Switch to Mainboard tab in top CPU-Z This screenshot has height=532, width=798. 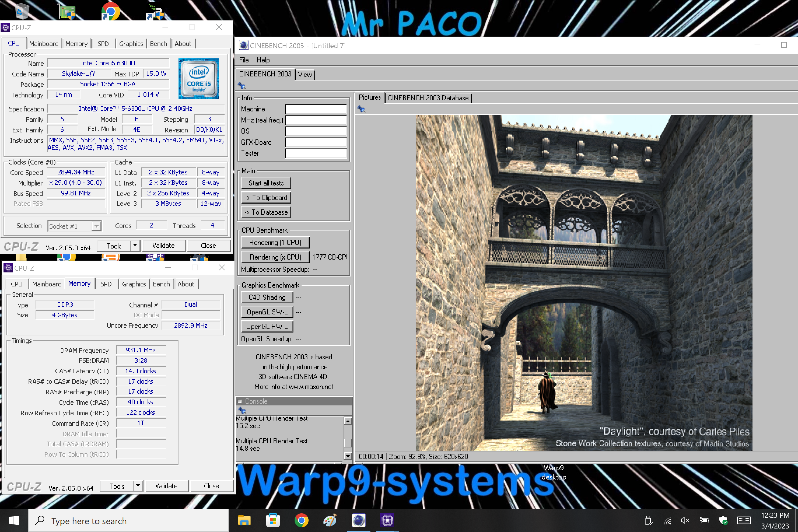point(44,44)
